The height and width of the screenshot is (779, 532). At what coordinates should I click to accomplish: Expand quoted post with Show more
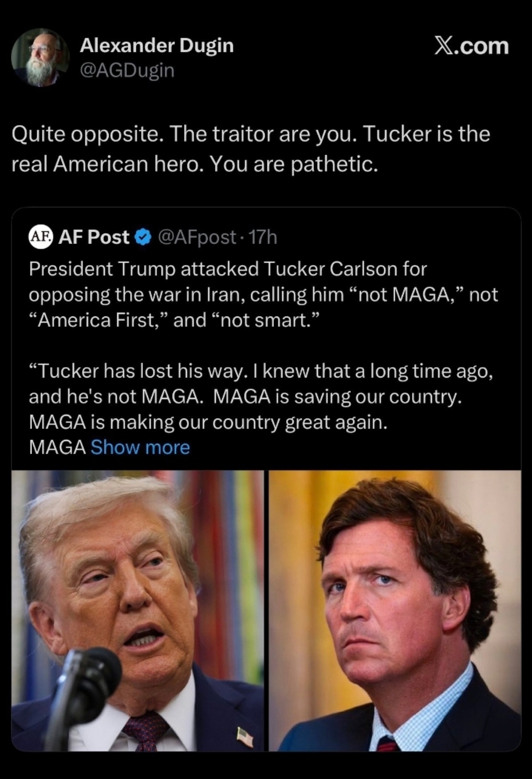(140, 447)
